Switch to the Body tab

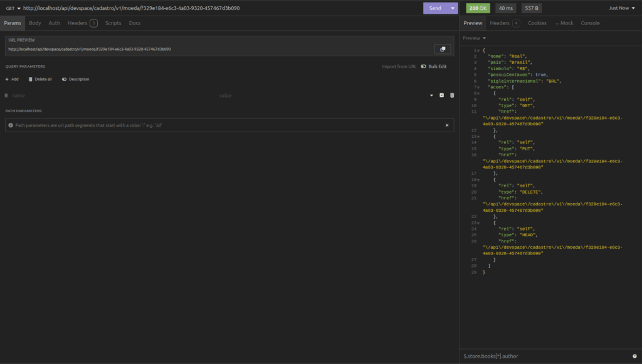[35, 23]
